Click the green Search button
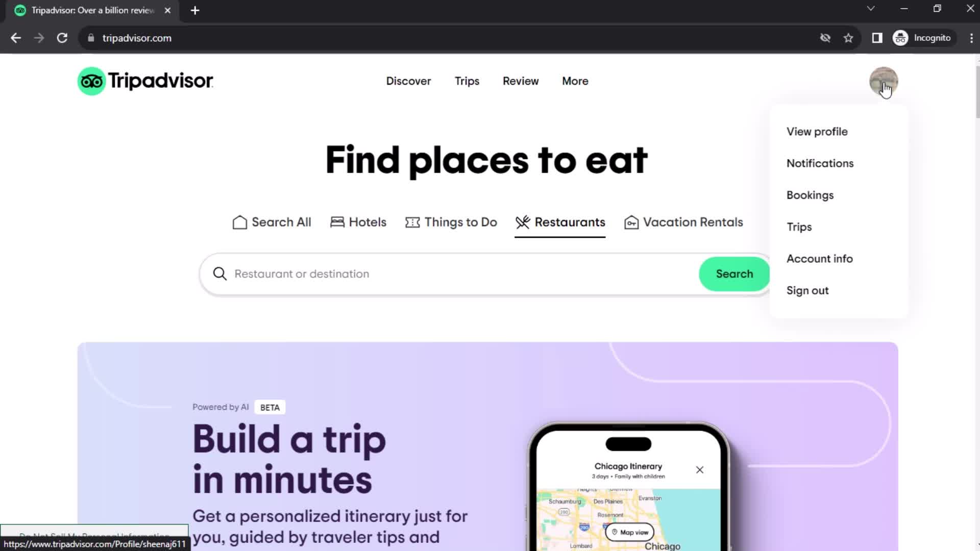Viewport: 980px width, 551px height. (734, 274)
